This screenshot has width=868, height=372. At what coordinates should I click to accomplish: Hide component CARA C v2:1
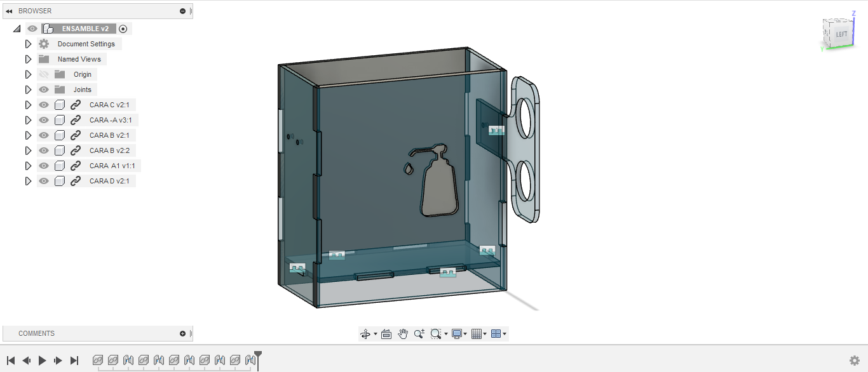44,105
